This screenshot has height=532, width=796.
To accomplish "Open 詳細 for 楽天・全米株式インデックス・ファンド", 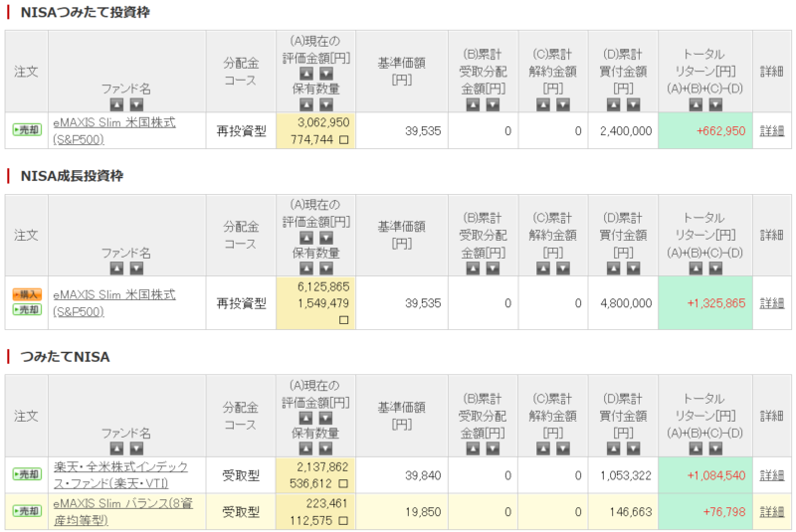I will coord(772,475).
